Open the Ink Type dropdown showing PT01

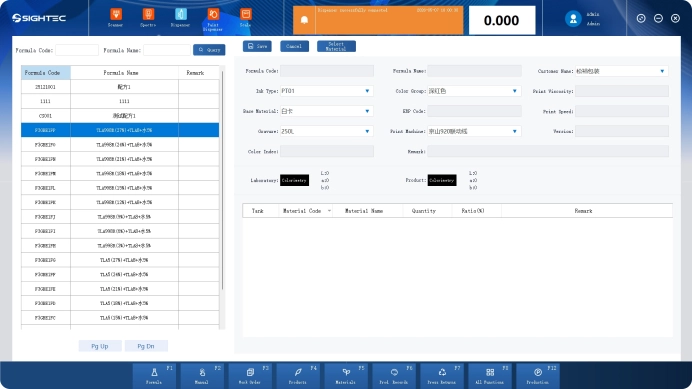tap(367, 91)
